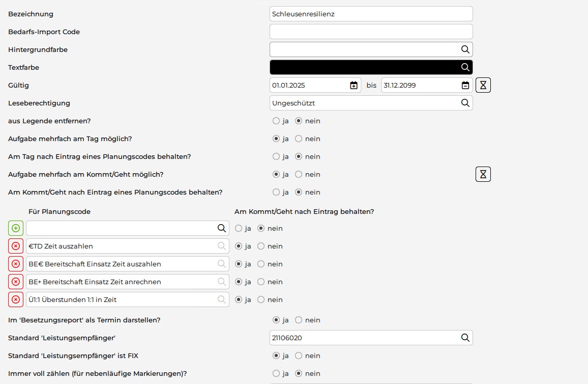Remove the €TD Zeit auszahlen row
Image resolution: width=588 pixels, height=384 pixels.
(16, 246)
